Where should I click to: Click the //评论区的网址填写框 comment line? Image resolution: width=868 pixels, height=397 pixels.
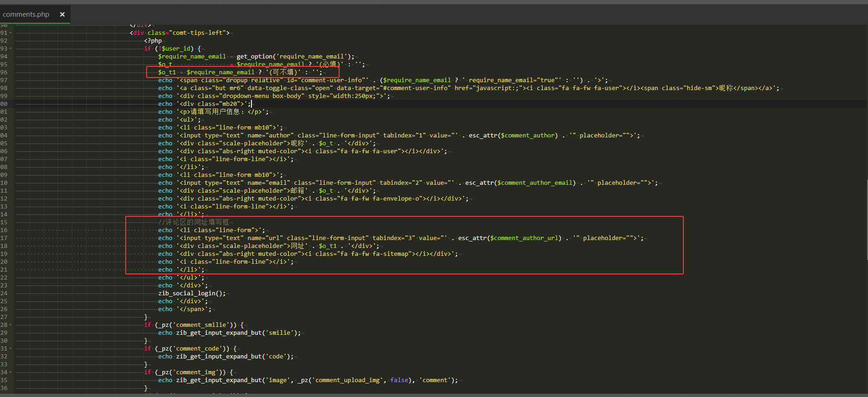coord(193,222)
